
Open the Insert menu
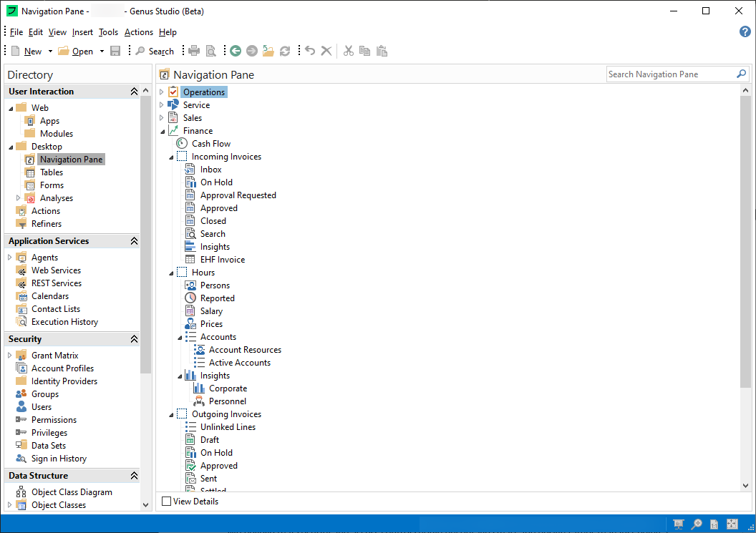tap(82, 32)
